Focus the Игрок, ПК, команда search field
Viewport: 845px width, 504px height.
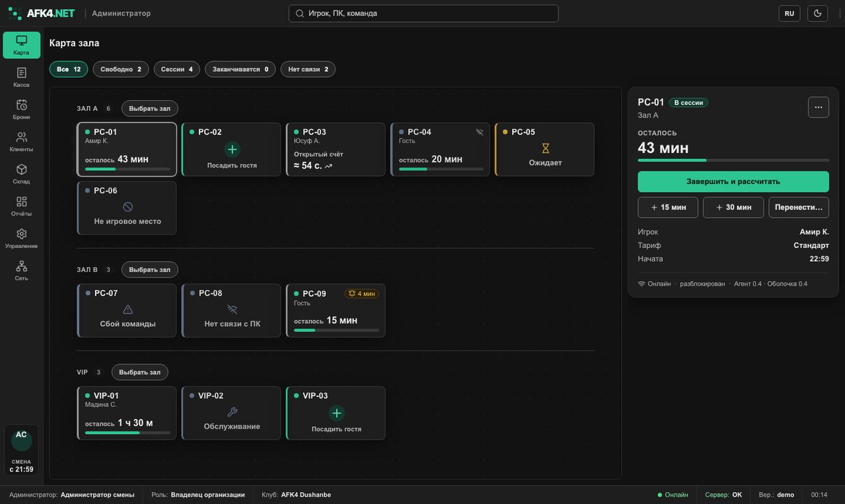click(424, 13)
